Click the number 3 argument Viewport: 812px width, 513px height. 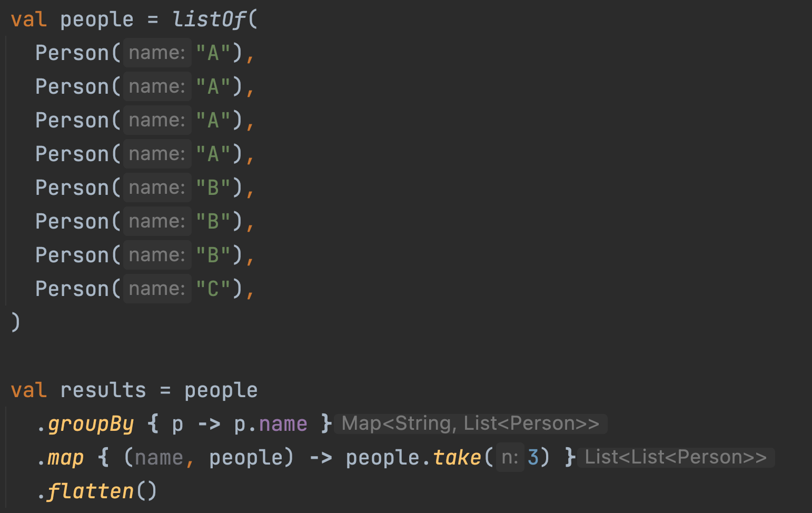point(533,458)
